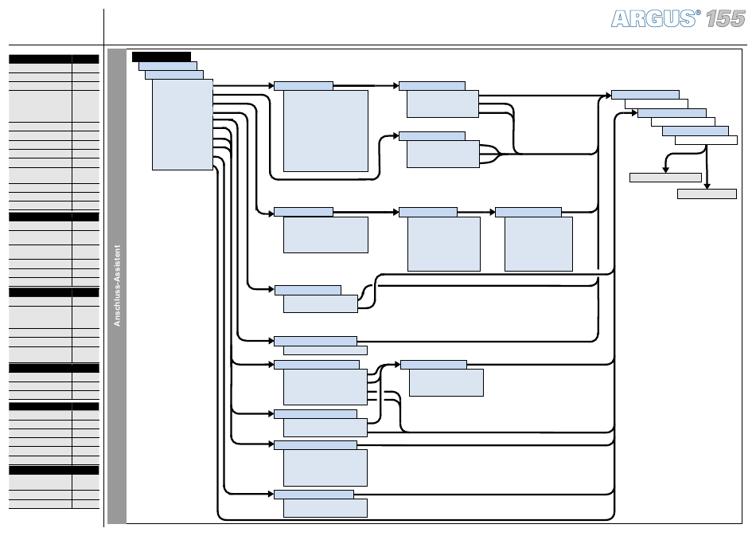This screenshot has width=756, height=536.
Task: Click the ARGUS 155 logo
Action: 678,19
